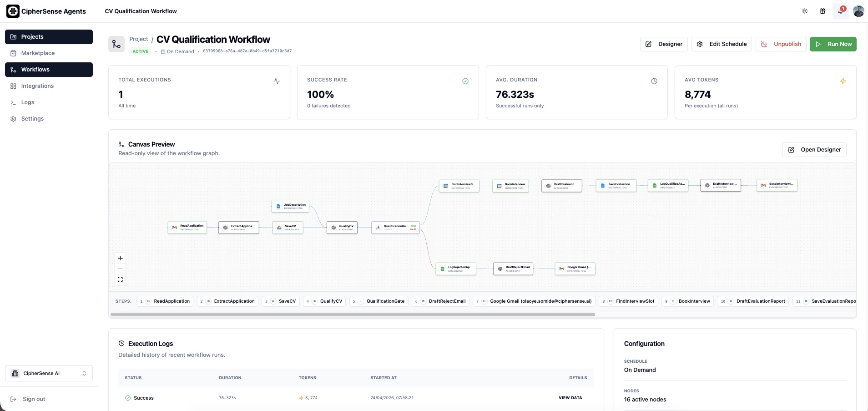Zoom in on the canvas preview

click(x=120, y=258)
